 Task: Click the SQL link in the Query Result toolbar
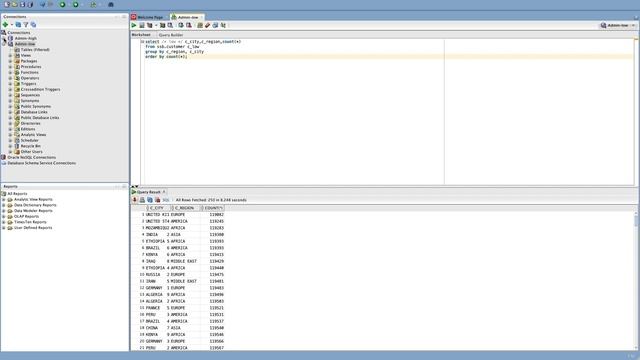point(166,200)
